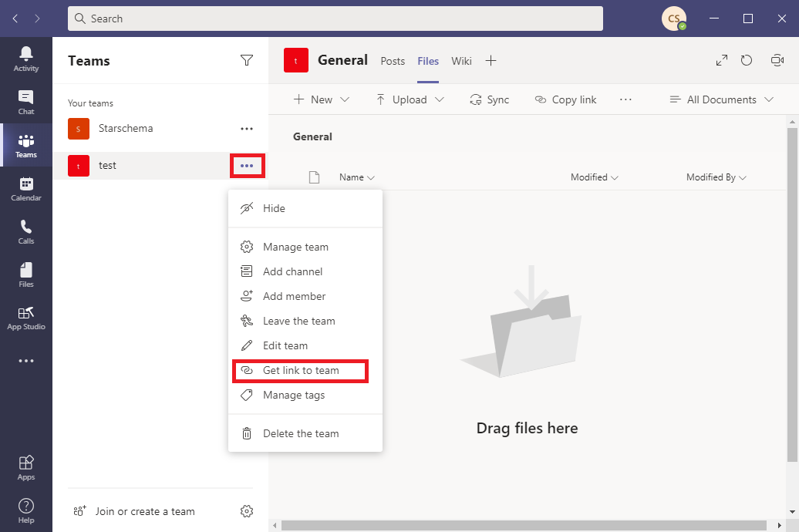
Task: Click the horizontal scrollbar left arrow
Action: [275, 525]
